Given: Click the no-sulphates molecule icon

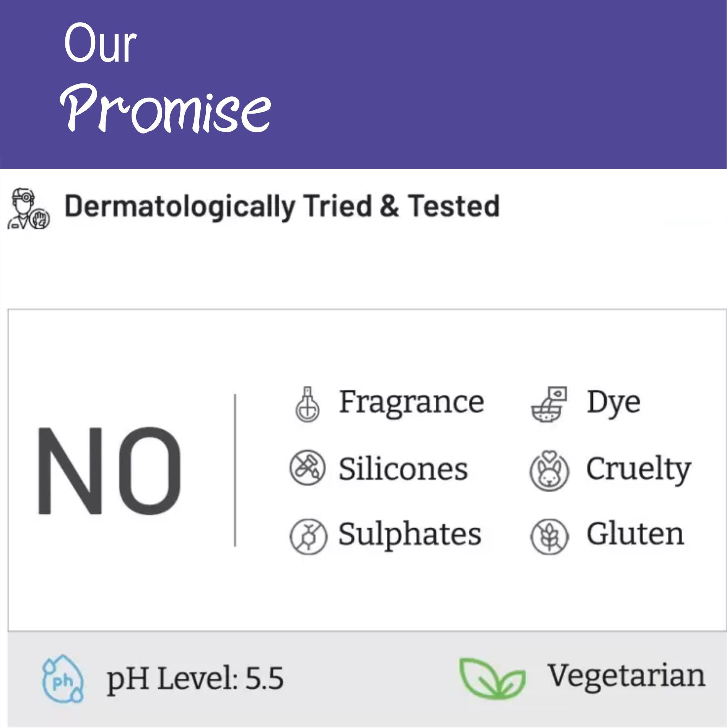Looking at the screenshot, I should click(x=308, y=536).
